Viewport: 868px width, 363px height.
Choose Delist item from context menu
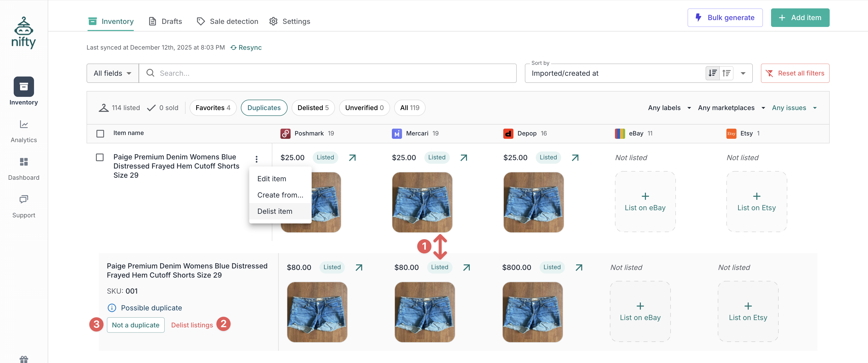275,211
